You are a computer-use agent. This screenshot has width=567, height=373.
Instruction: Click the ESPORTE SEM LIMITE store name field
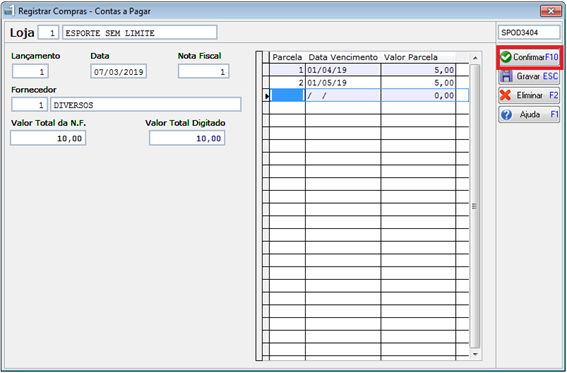coord(140,33)
